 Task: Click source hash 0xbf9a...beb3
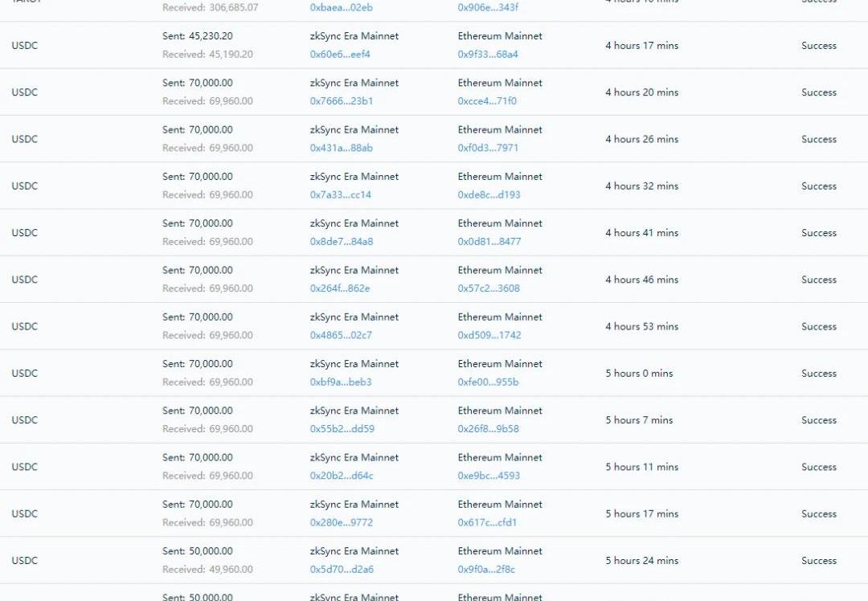coord(341,382)
